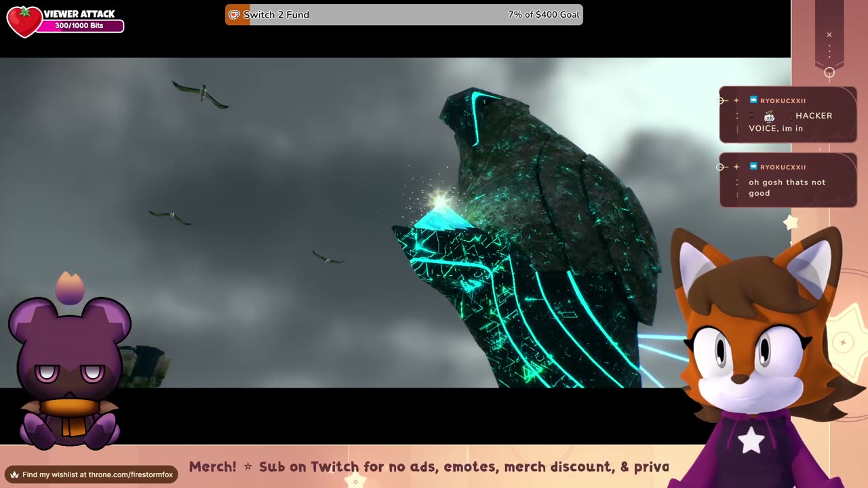The width and height of the screenshot is (868, 488).
Task: Click the scrolling Merch! ticker text
Action: tap(429, 467)
